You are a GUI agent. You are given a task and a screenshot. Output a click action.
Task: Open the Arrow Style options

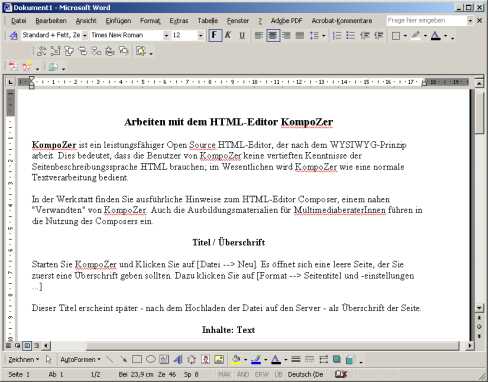(323, 359)
